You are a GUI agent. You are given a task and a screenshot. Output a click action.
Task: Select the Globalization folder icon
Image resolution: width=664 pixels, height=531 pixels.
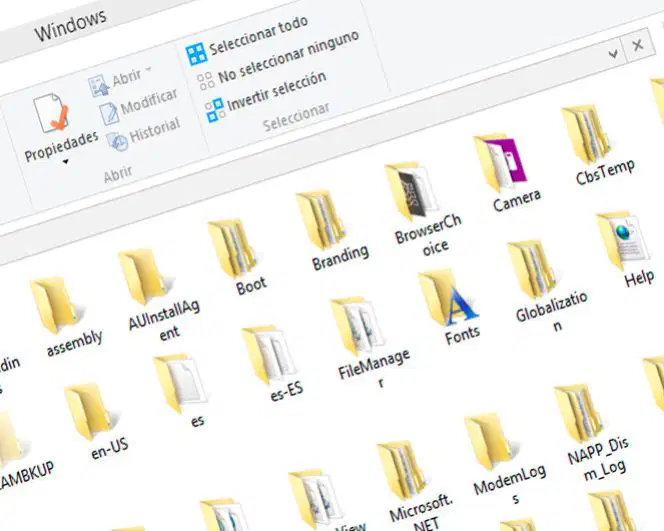(x=532, y=270)
